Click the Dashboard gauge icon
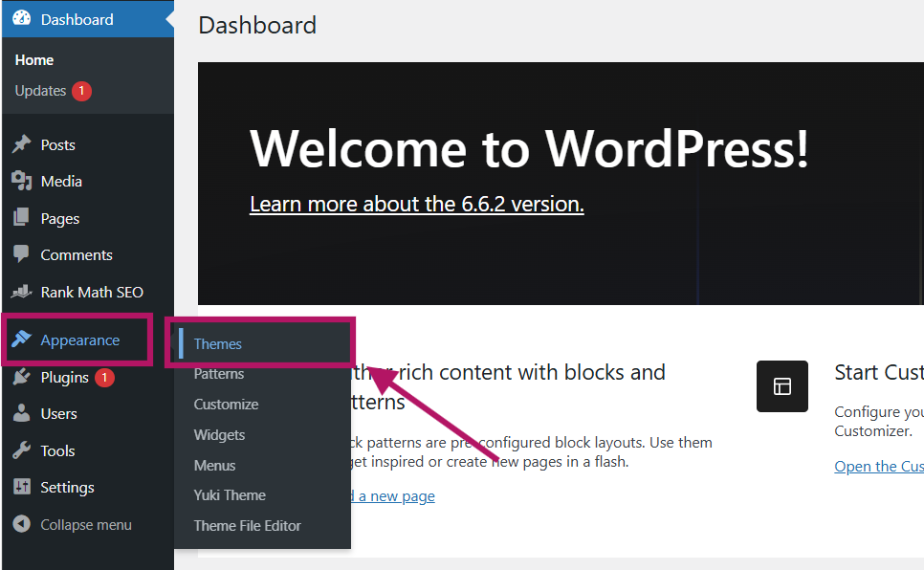This screenshot has height=570, width=924. (x=22, y=18)
